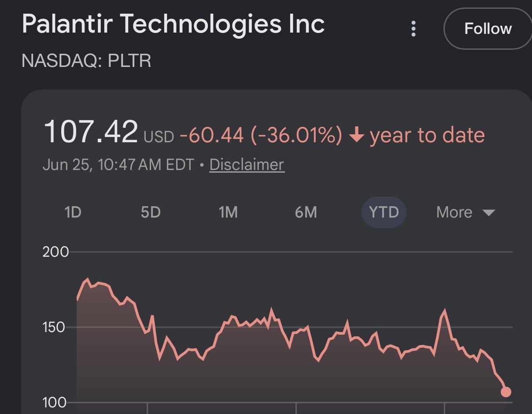Follow Palantir Technologies stock
Screen dimensions: 532x414
[x=488, y=29]
